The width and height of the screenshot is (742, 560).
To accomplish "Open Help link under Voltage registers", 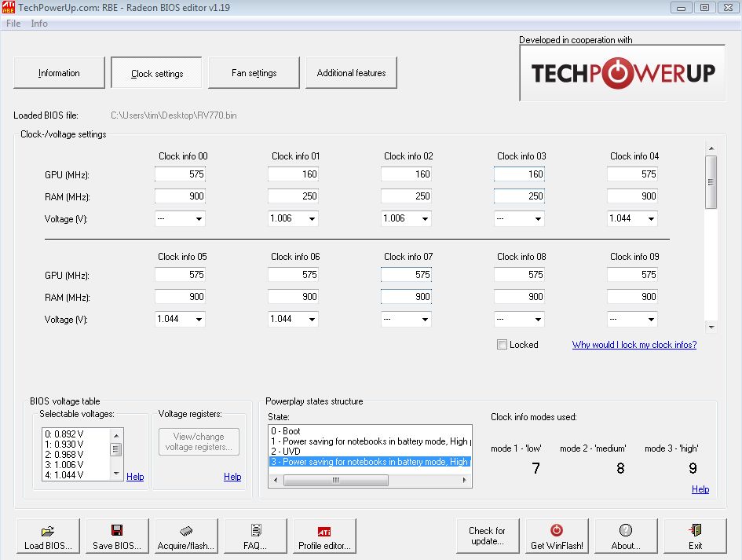I will [x=232, y=477].
